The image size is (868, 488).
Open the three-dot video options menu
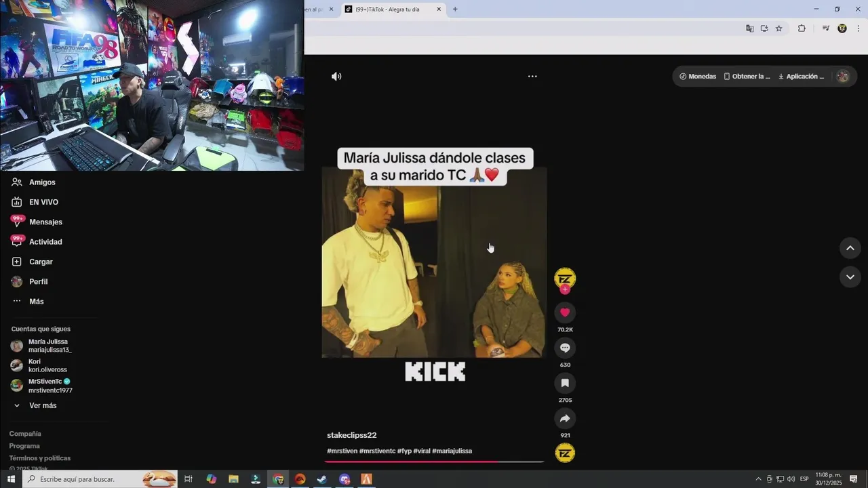tap(532, 77)
